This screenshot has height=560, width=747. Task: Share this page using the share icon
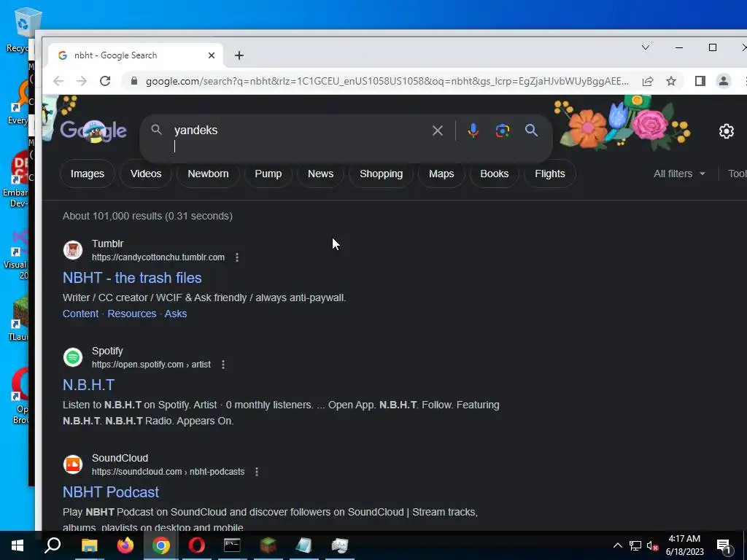[648, 81]
